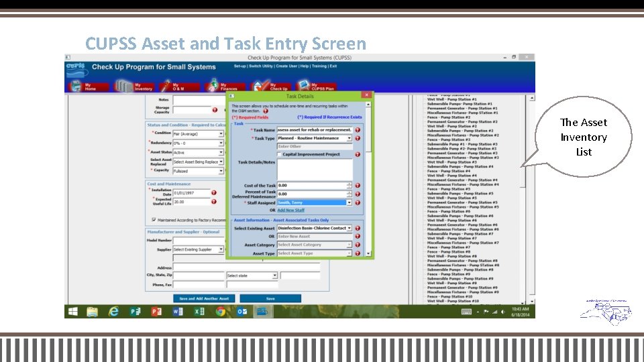Close the Task Details dialog
644x362 pixels.
(366, 95)
